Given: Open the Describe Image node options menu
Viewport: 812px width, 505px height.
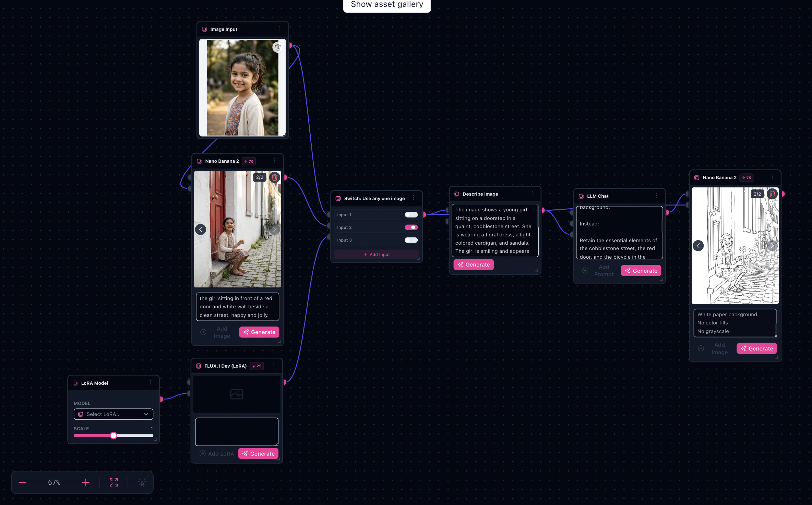Looking at the screenshot, I should [x=532, y=194].
